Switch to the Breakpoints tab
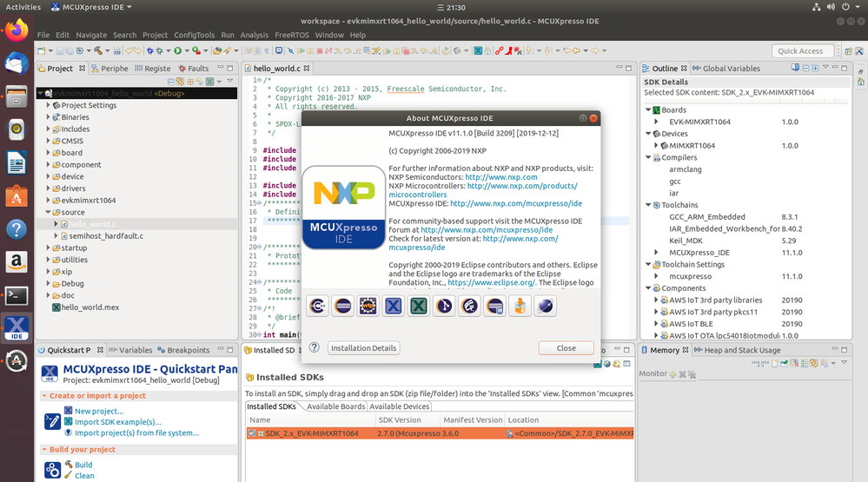This screenshot has width=868, height=482. point(184,350)
